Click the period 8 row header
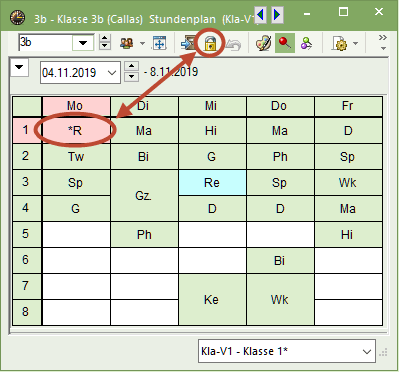This screenshot has width=399, height=372. tap(27, 312)
